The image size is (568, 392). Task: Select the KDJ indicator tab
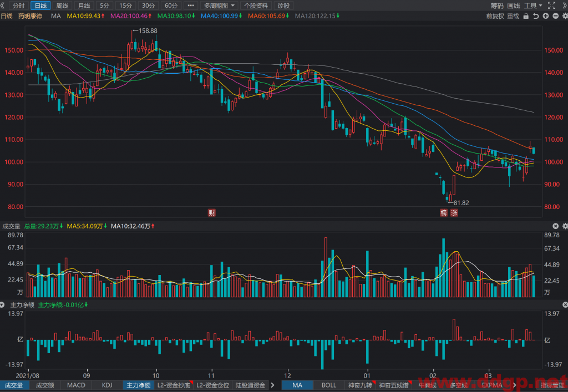(x=107, y=385)
